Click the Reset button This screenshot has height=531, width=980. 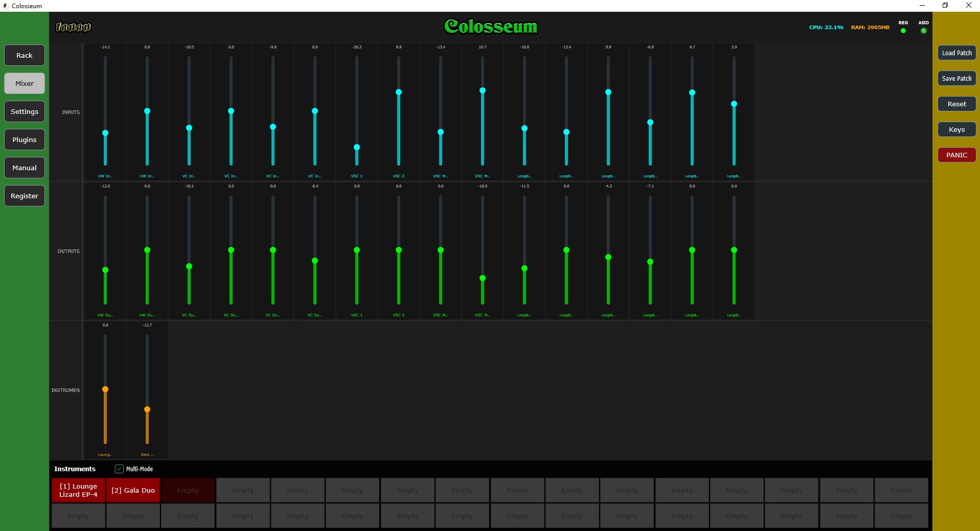[956, 104]
